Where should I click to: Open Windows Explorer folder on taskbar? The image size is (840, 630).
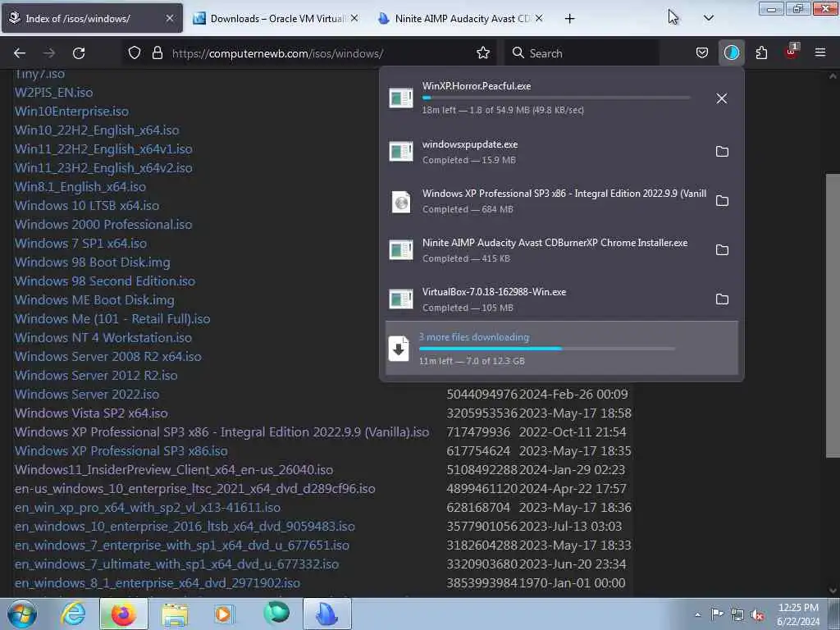(175, 614)
